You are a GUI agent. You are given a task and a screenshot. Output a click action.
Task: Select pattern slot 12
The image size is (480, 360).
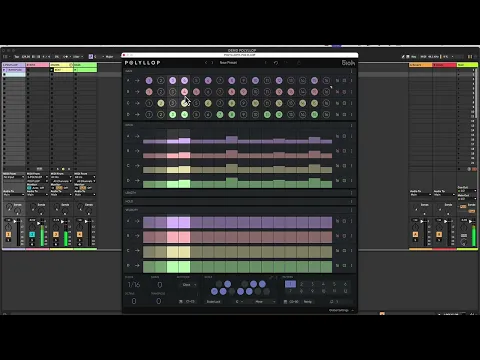point(345,291)
